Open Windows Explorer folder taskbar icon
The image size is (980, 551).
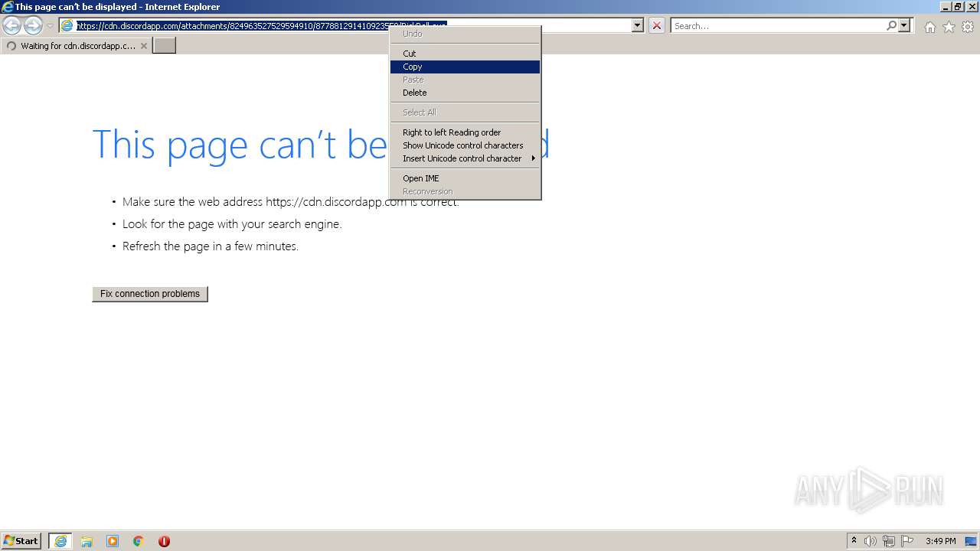(87, 541)
